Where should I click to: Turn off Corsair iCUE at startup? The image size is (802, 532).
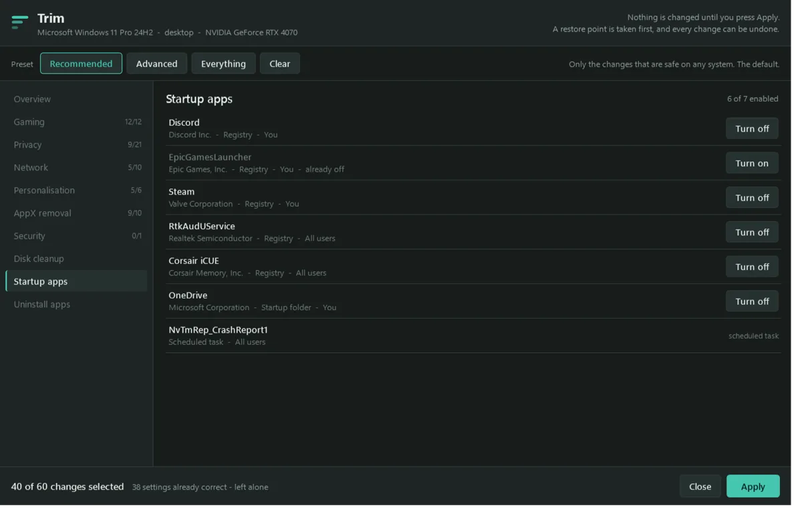[752, 267]
